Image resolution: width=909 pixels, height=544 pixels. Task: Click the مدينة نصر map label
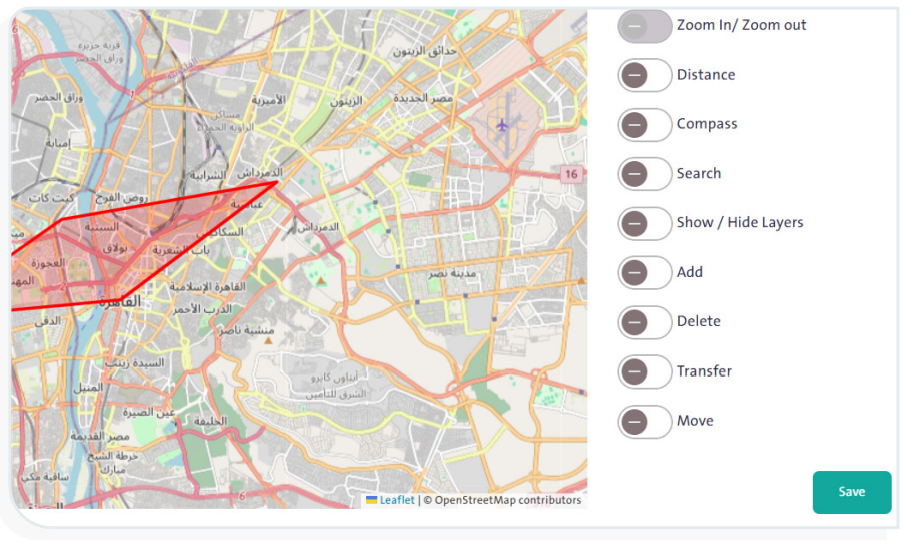coord(452,273)
